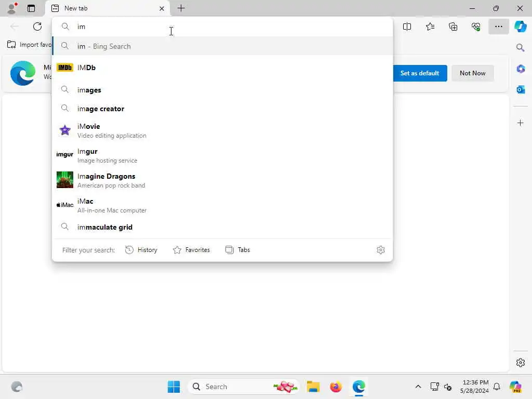Click Edge icon in taskbar
Screen dimensions: 532x399
click(x=358, y=387)
